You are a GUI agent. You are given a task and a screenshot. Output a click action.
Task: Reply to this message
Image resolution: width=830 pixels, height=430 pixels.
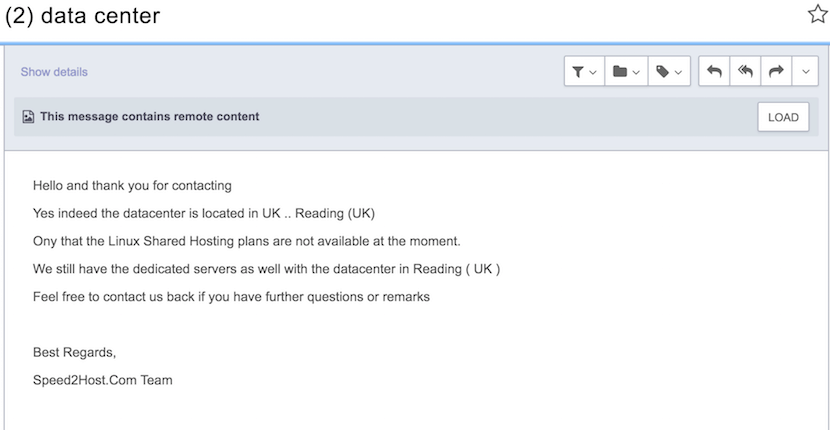[x=714, y=71]
